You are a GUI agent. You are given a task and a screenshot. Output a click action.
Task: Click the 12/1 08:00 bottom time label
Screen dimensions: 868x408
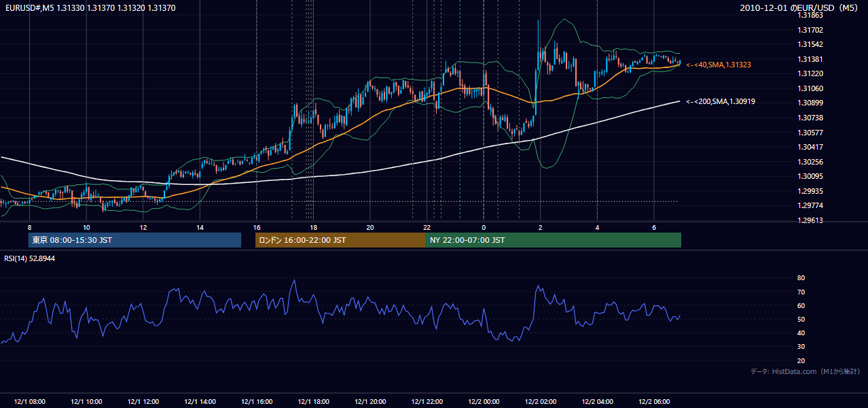click(x=30, y=402)
